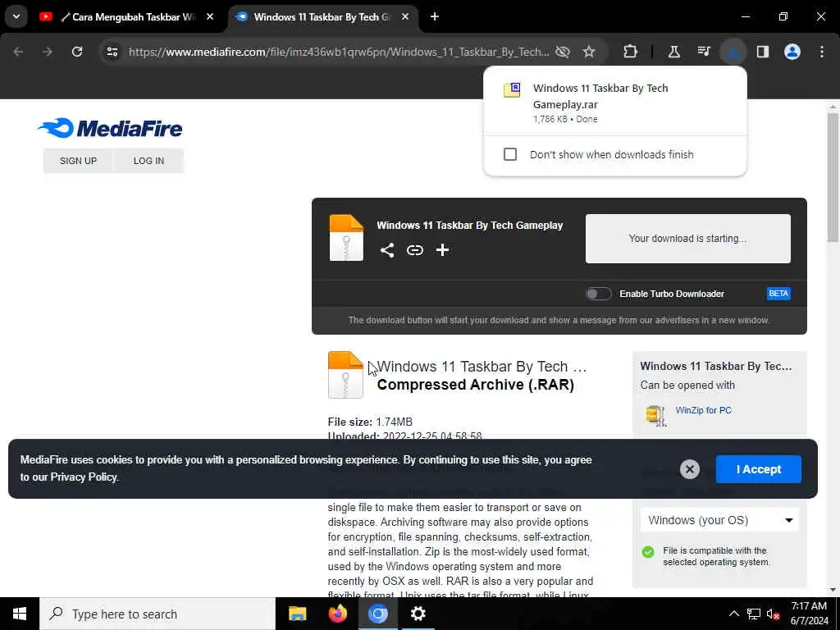Viewport: 840px width, 630px height.
Task: Click the plus icon to save file
Action: 442,250
